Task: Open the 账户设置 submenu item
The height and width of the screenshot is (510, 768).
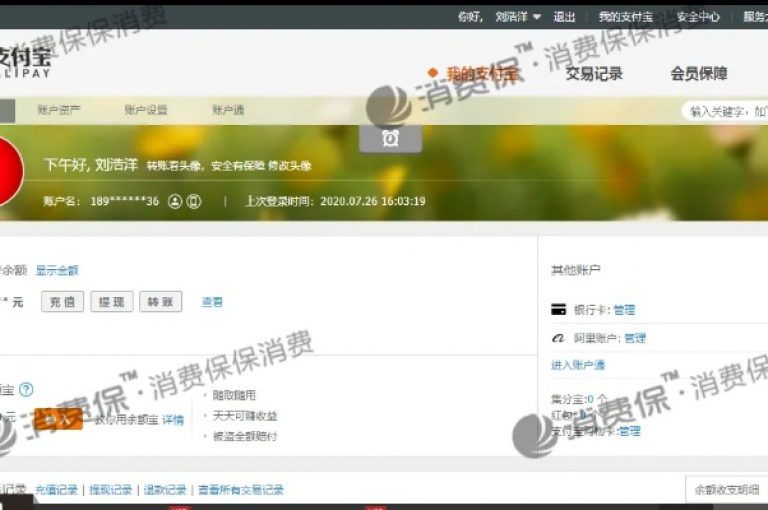Action: (x=146, y=110)
